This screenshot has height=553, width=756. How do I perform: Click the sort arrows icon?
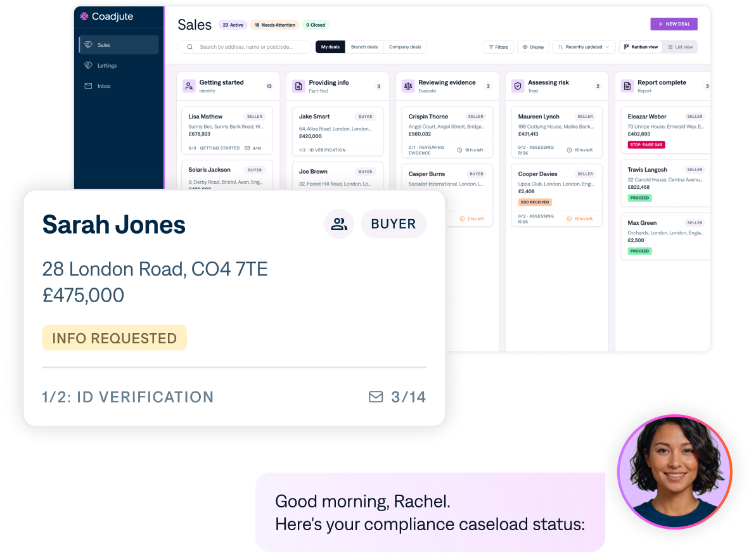pos(561,47)
